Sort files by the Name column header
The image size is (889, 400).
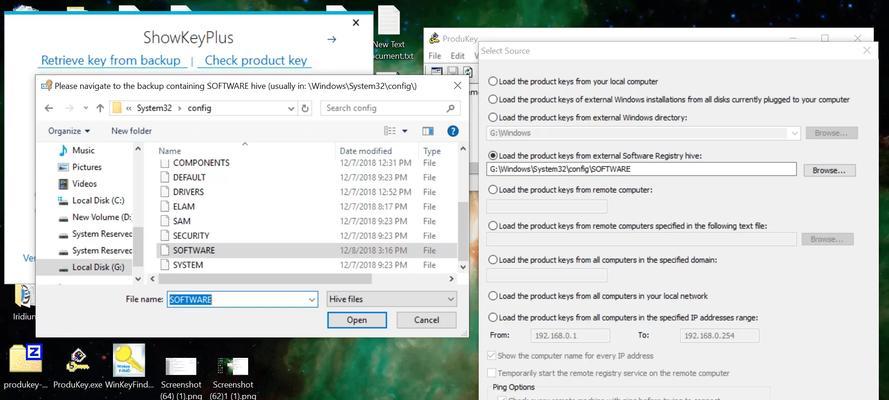pyautogui.click(x=170, y=151)
